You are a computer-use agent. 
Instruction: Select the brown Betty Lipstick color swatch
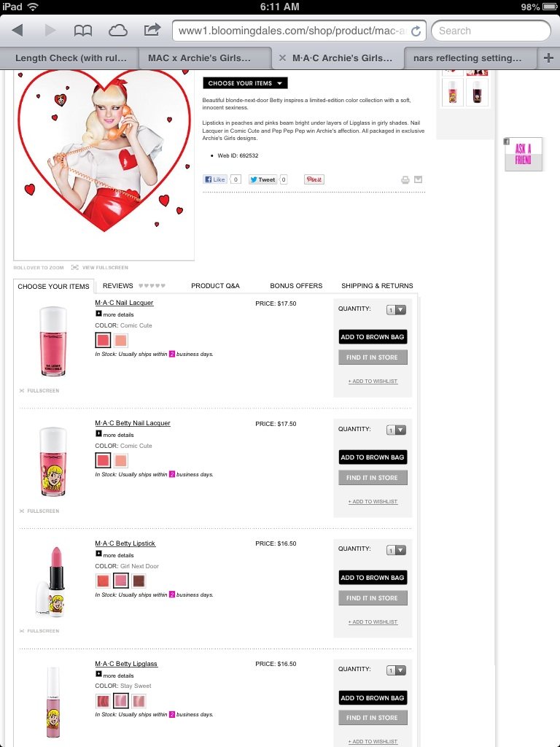coord(139,581)
